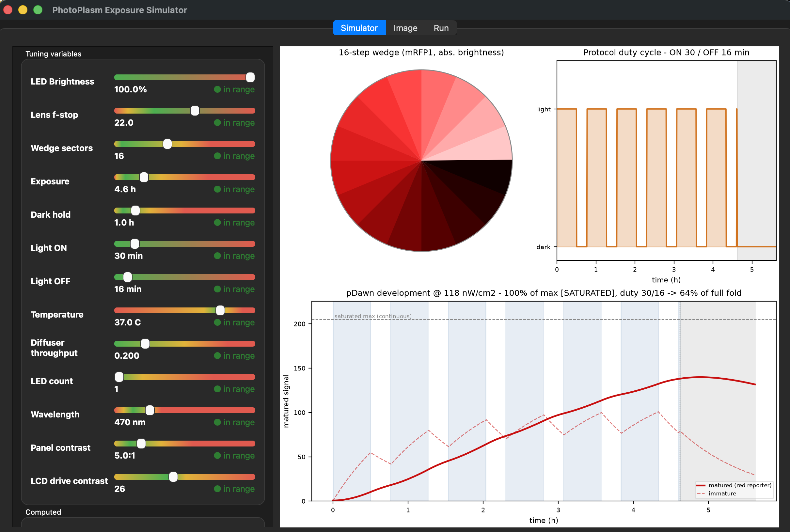Click the Lens f-stop value 22.0
This screenshot has height=532, width=790.
click(x=124, y=122)
